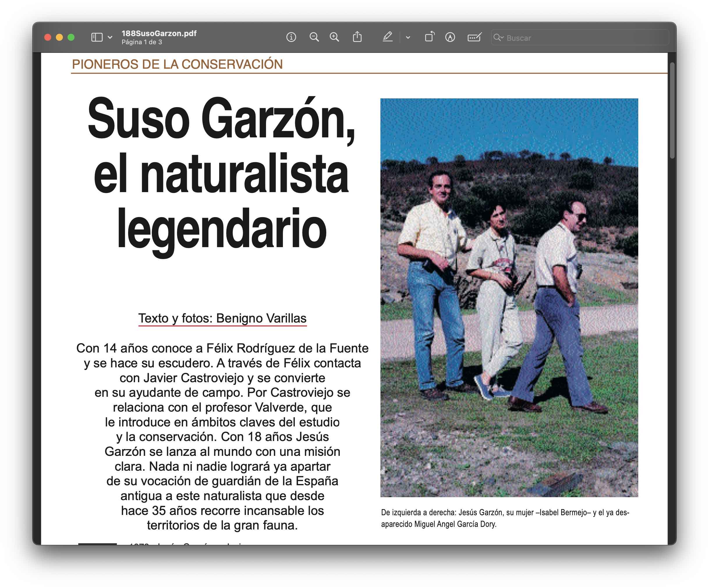The image size is (709, 588).
Task: Rotate the page with Rotate icon
Action: 430,37
